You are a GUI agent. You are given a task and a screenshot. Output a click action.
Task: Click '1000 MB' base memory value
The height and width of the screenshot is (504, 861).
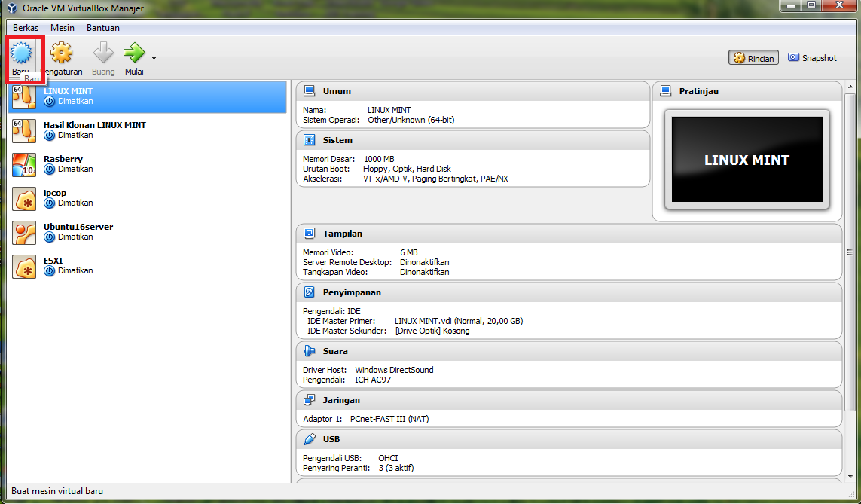[379, 159]
